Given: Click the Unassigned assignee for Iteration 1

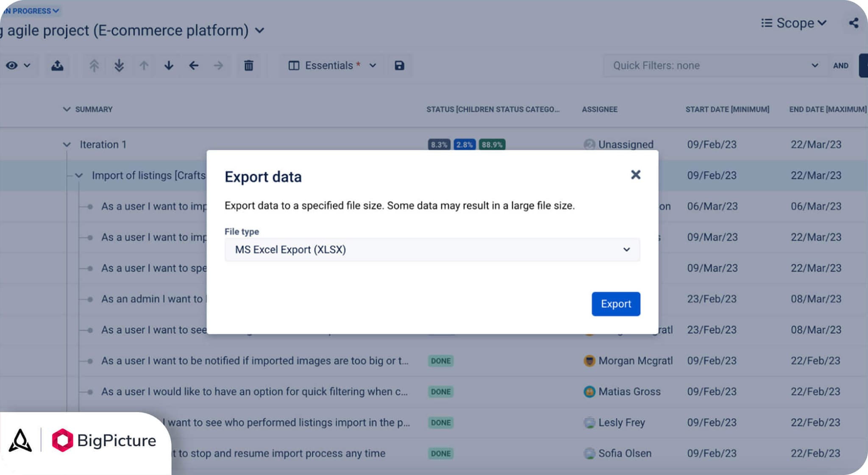Looking at the screenshot, I should (x=618, y=144).
